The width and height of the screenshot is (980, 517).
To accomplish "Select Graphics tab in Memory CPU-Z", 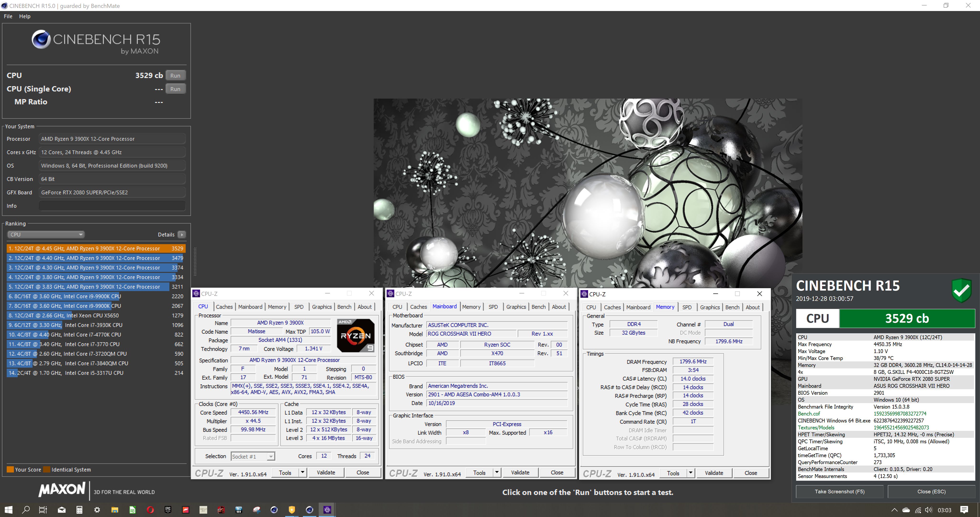I will pos(709,307).
